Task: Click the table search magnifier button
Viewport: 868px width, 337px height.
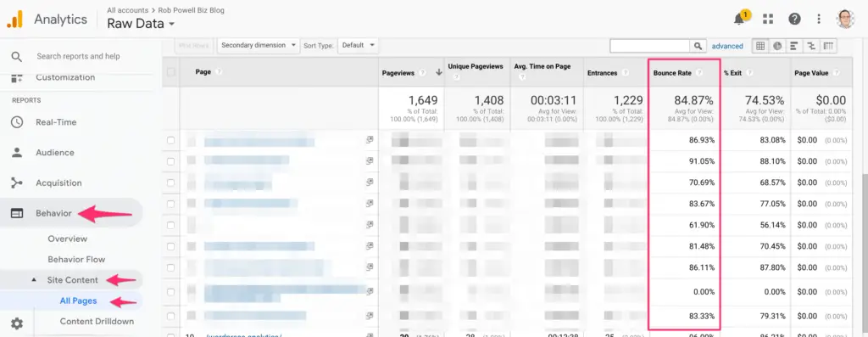Action: [698, 46]
